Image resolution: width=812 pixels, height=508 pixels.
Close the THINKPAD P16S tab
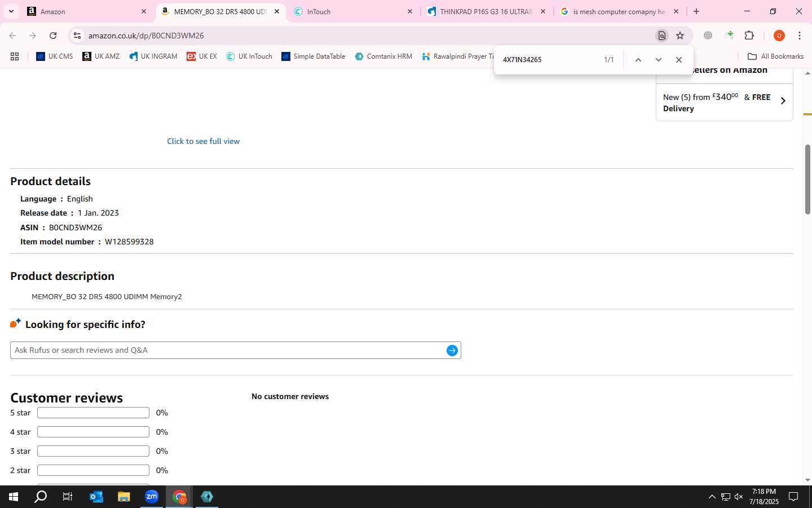click(x=543, y=11)
